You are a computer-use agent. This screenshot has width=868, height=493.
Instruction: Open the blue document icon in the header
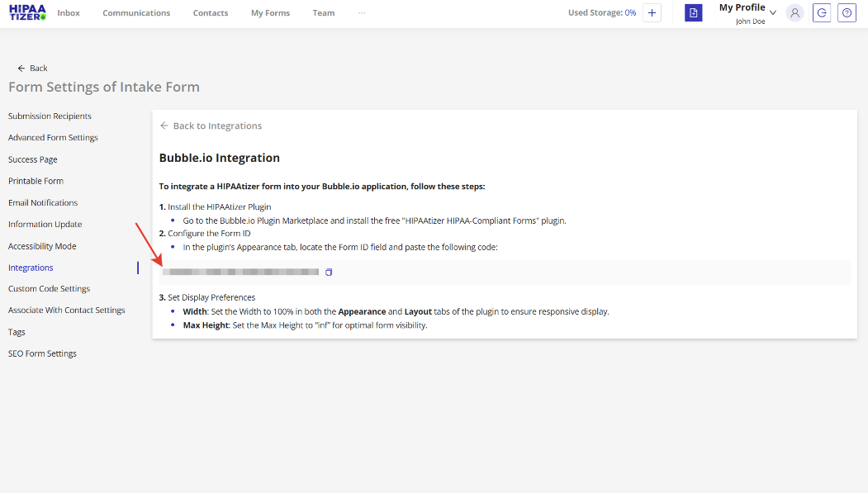693,12
